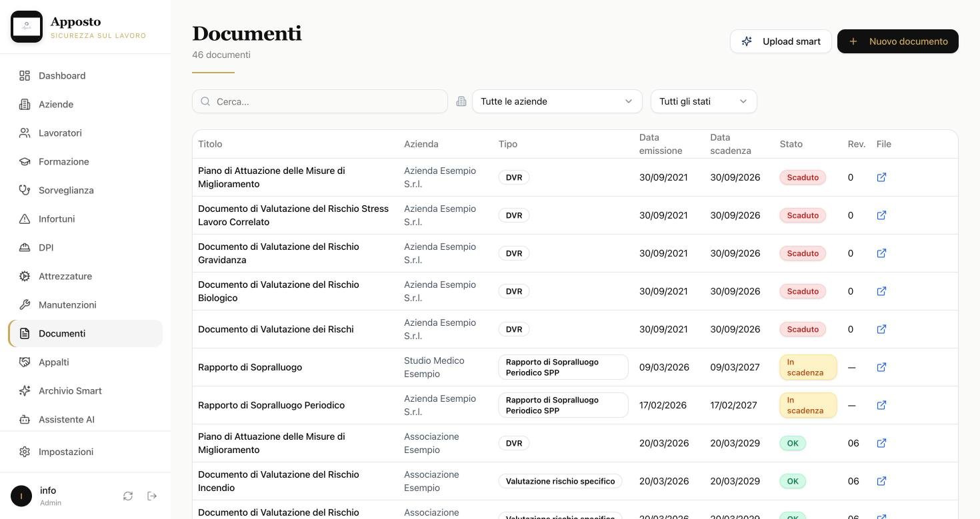980x519 pixels.
Task: Sort by Titolo column header
Action: [x=210, y=144]
